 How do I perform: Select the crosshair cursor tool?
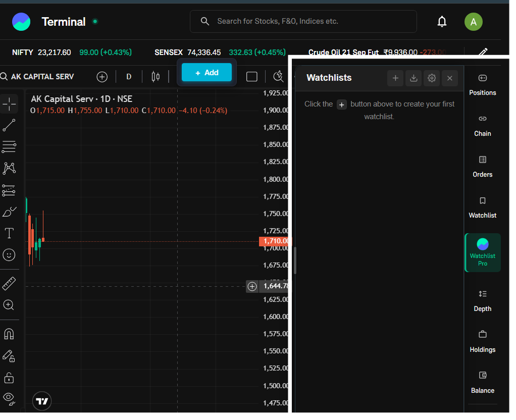(9, 104)
